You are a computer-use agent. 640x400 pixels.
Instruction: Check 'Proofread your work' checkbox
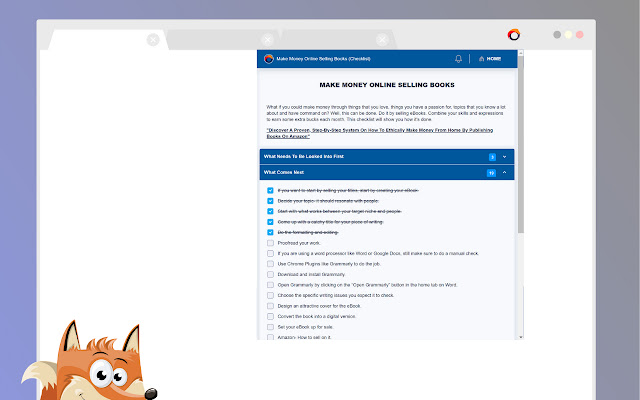pos(270,243)
